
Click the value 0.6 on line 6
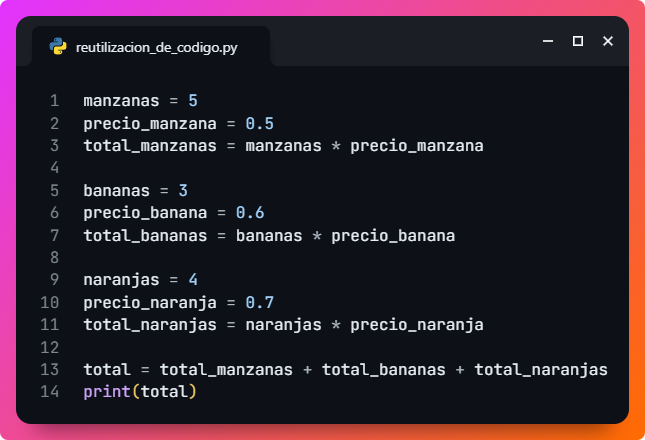click(x=250, y=213)
